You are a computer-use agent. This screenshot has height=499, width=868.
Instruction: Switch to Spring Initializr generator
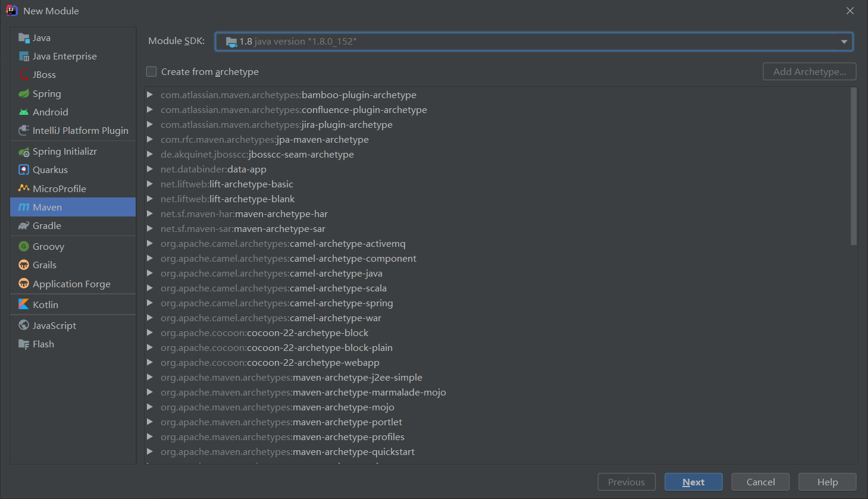point(64,152)
